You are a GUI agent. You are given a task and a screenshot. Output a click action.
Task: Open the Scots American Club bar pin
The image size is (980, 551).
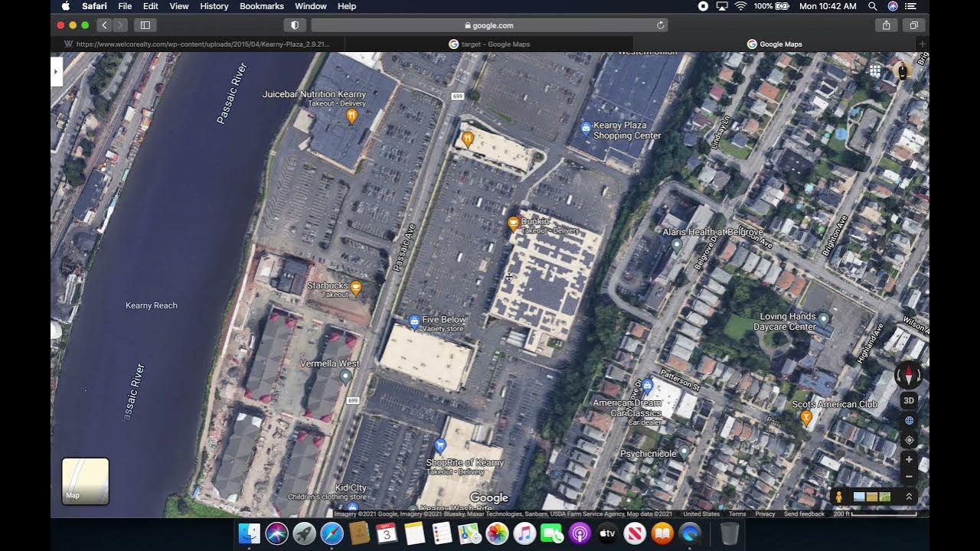pyautogui.click(x=805, y=417)
